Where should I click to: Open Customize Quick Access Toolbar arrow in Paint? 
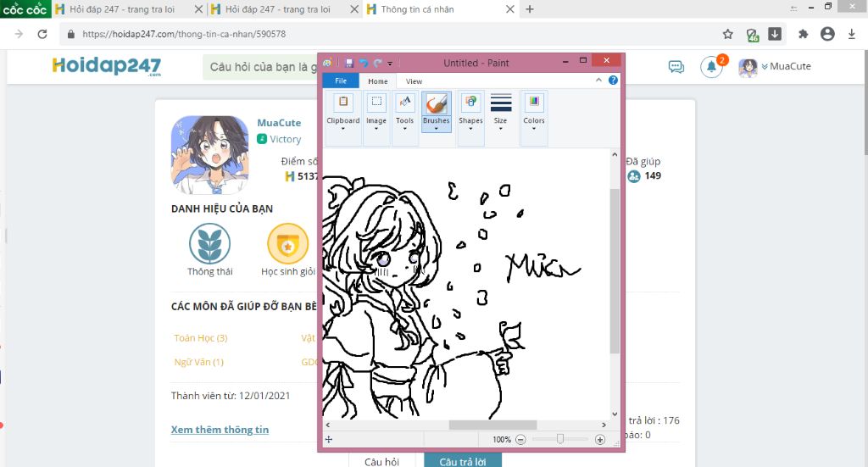pos(390,64)
